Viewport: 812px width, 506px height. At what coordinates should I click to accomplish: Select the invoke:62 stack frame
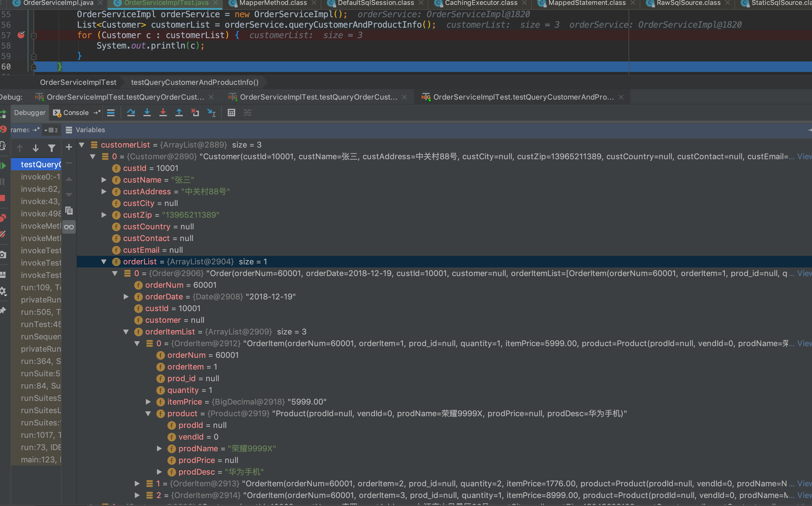tap(40, 189)
